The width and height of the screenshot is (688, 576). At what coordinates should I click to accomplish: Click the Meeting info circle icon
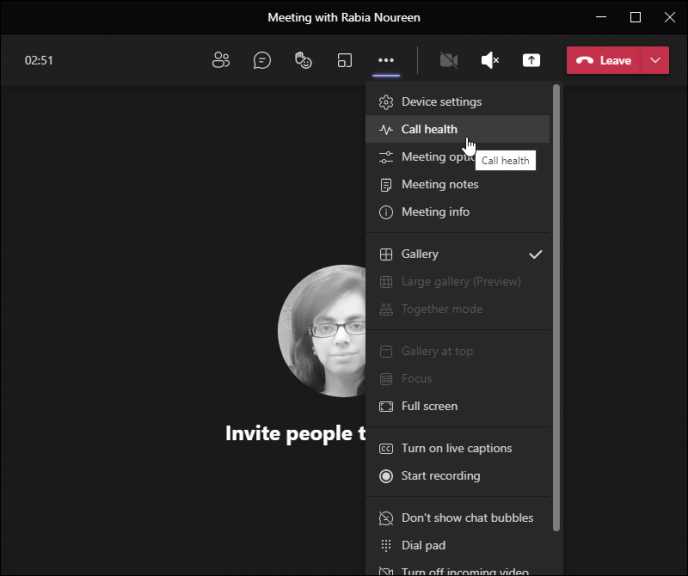click(x=386, y=212)
